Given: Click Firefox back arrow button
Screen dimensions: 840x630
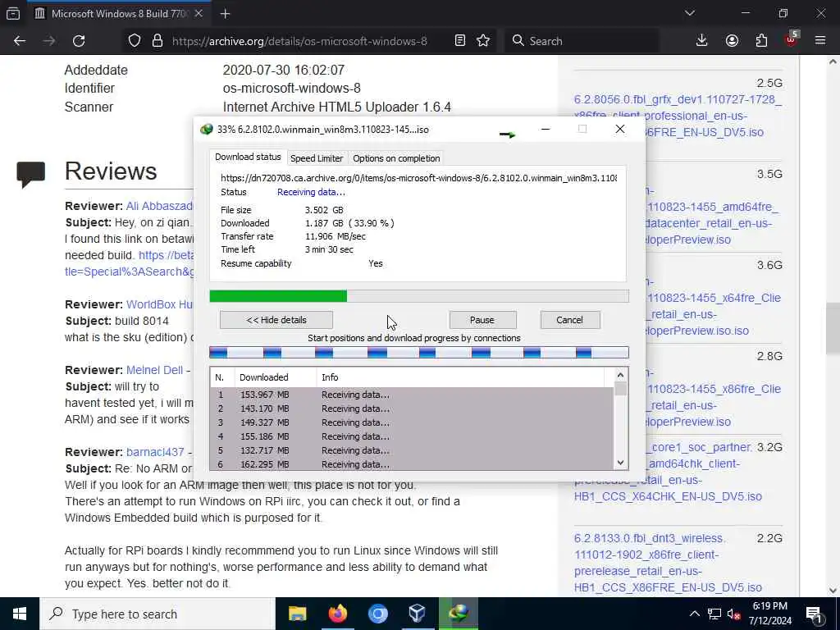Looking at the screenshot, I should [20, 41].
